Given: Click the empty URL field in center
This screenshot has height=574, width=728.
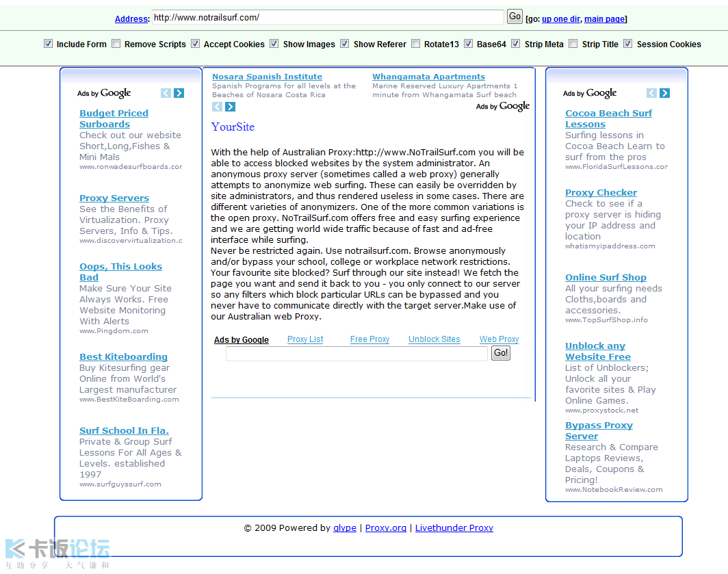Looking at the screenshot, I should click(x=356, y=354).
